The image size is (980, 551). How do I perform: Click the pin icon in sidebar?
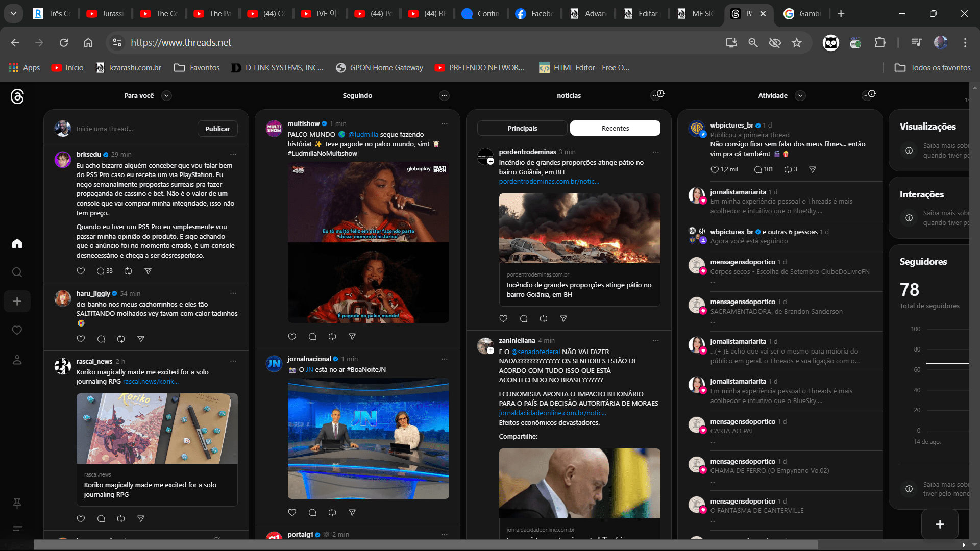(17, 504)
